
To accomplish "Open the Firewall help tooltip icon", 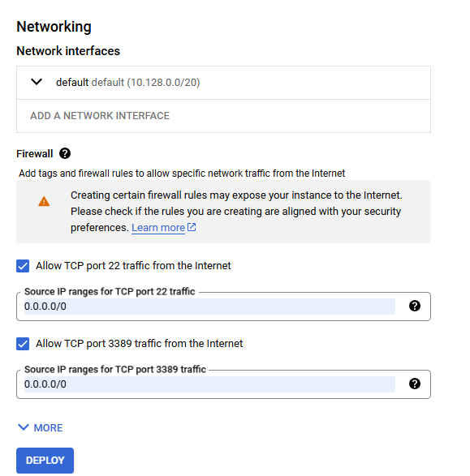I will coord(65,153).
